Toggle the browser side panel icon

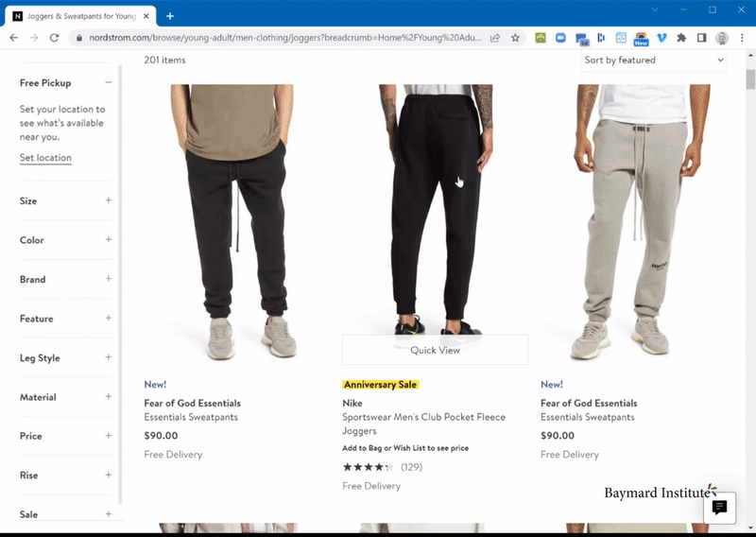click(701, 38)
